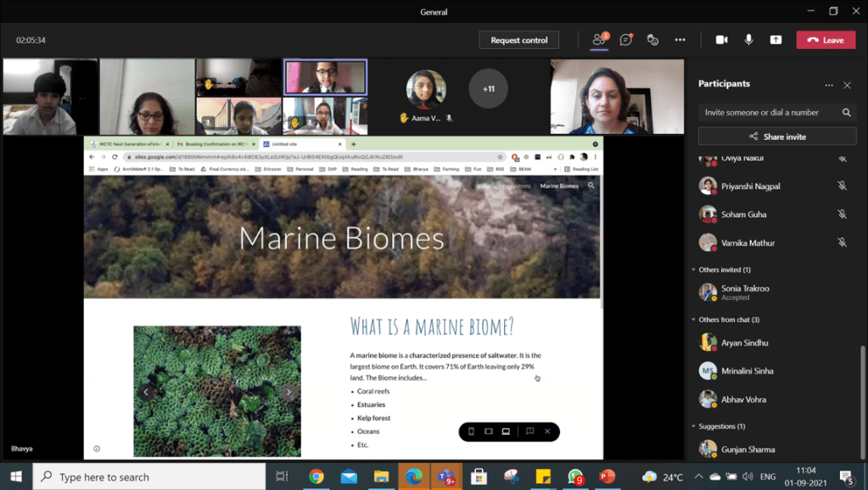This screenshot has height=490, width=868.
Task: Click the search icon in invite field
Action: tap(846, 113)
